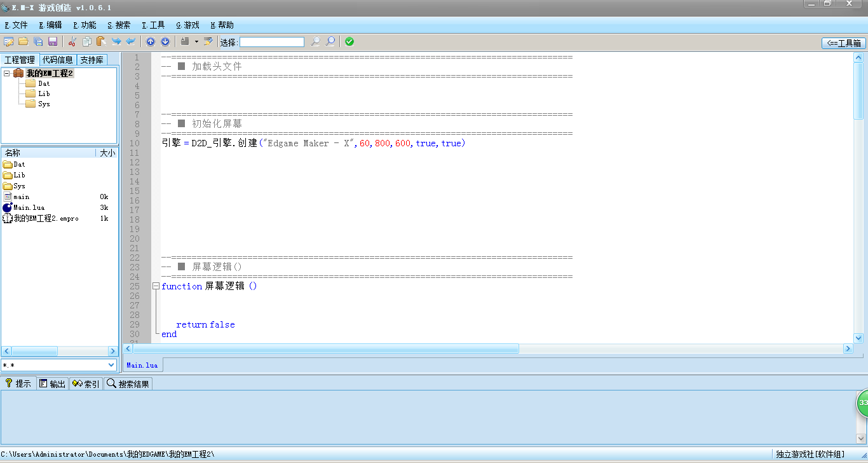This screenshot has width=868, height=463.
Task: Click the 选择 search input field
Action: 272,42
